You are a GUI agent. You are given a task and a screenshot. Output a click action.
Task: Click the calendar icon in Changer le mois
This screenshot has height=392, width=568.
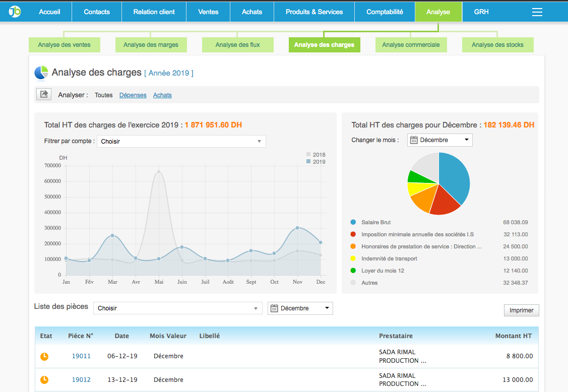tap(414, 140)
